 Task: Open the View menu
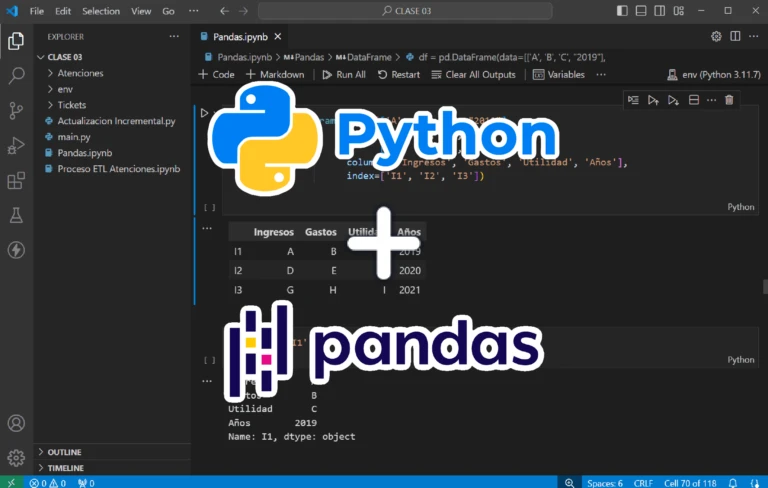tap(141, 11)
